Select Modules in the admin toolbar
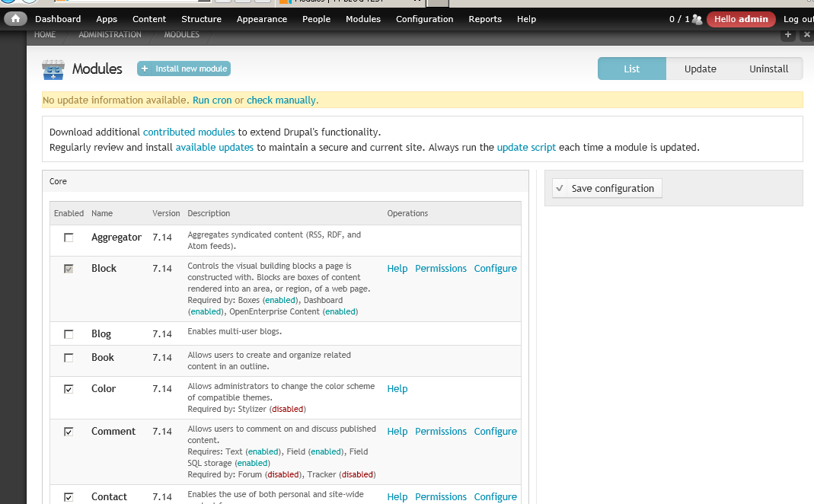Image resolution: width=814 pixels, height=504 pixels. [x=363, y=19]
